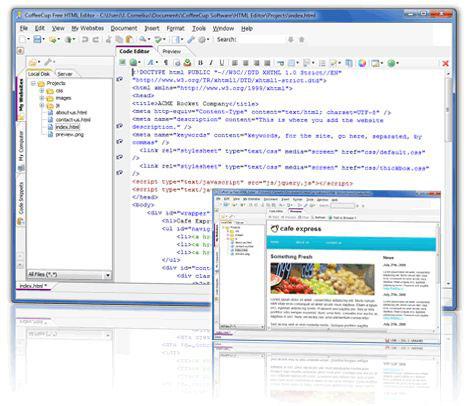Click the search down arrow icon
This screenshot has height=406, width=468.
(x=291, y=40)
